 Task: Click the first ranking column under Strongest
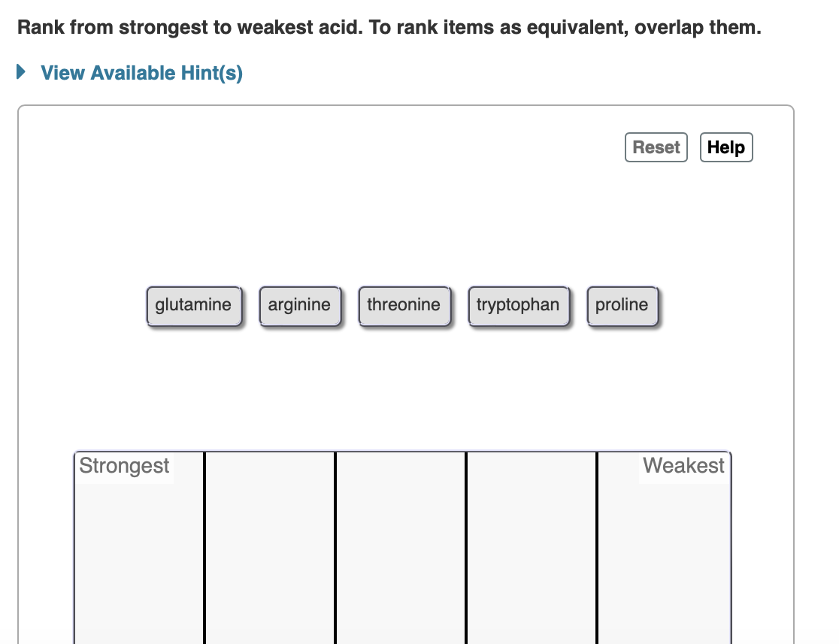coord(138,549)
